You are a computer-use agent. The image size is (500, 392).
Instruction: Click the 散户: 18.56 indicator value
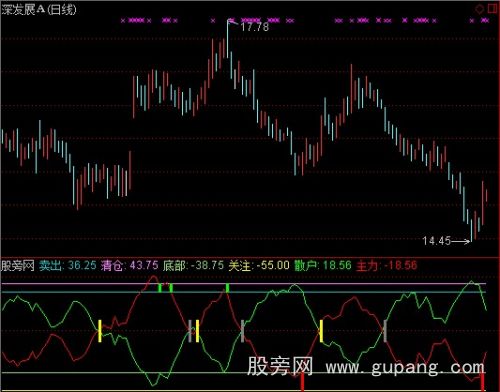click(323, 265)
